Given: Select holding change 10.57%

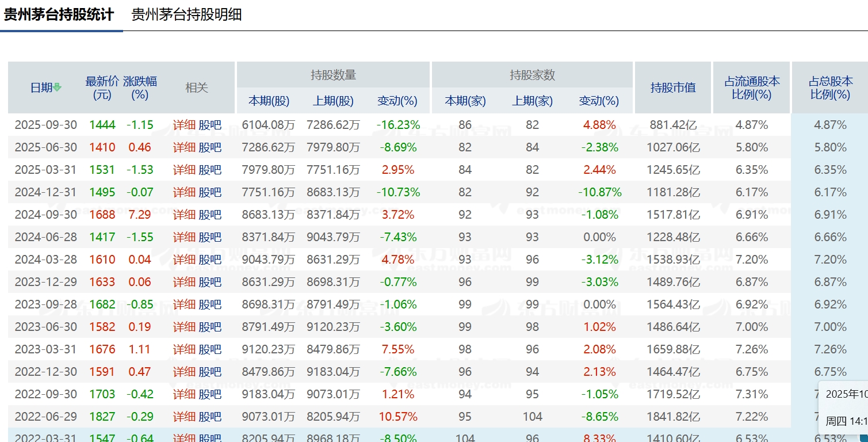Looking at the screenshot, I should (x=398, y=417).
